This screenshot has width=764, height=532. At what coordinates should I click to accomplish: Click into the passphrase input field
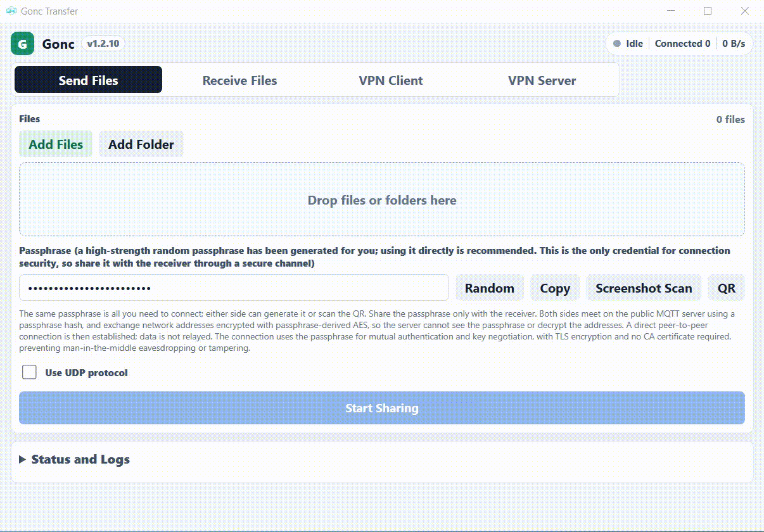coord(234,288)
